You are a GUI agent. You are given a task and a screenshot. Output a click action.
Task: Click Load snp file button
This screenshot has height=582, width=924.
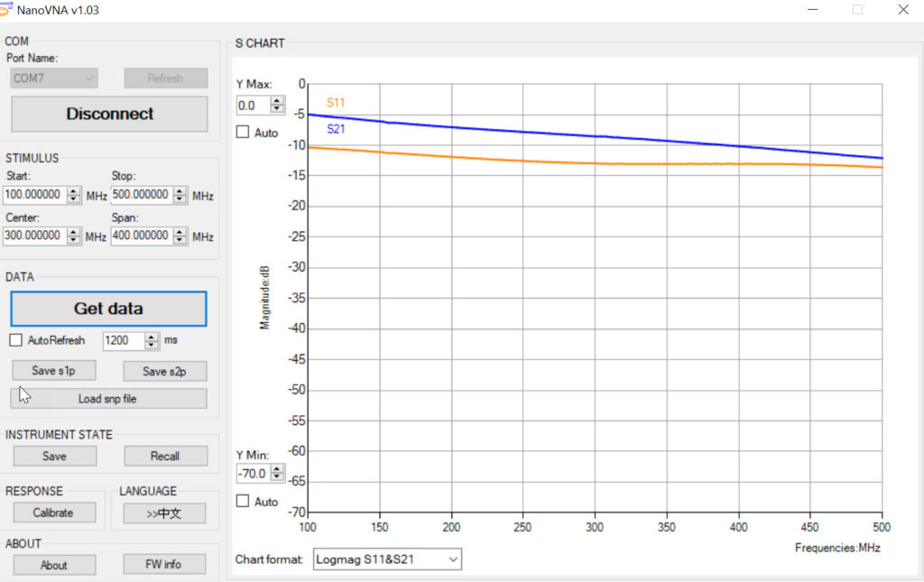108,399
